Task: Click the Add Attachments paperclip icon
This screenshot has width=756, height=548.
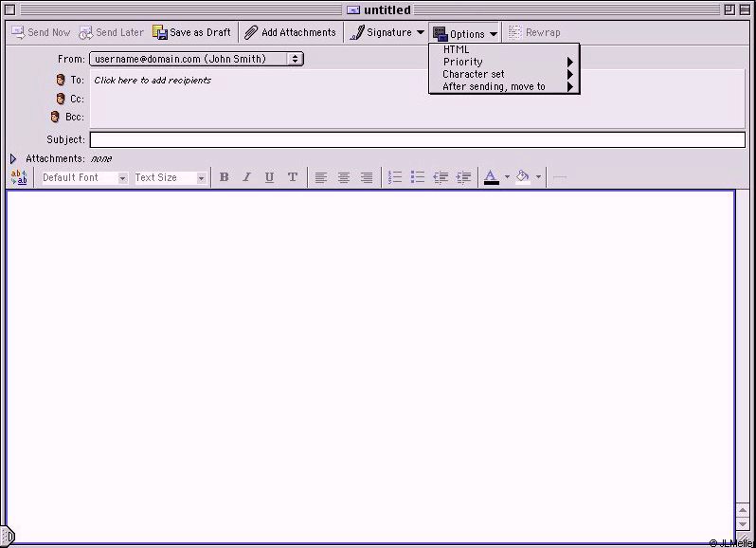Action: [251, 32]
